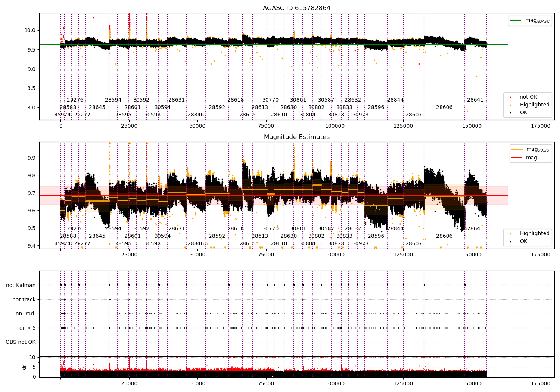
Task: Click the 'not track' row label
Action: [x=24, y=299]
